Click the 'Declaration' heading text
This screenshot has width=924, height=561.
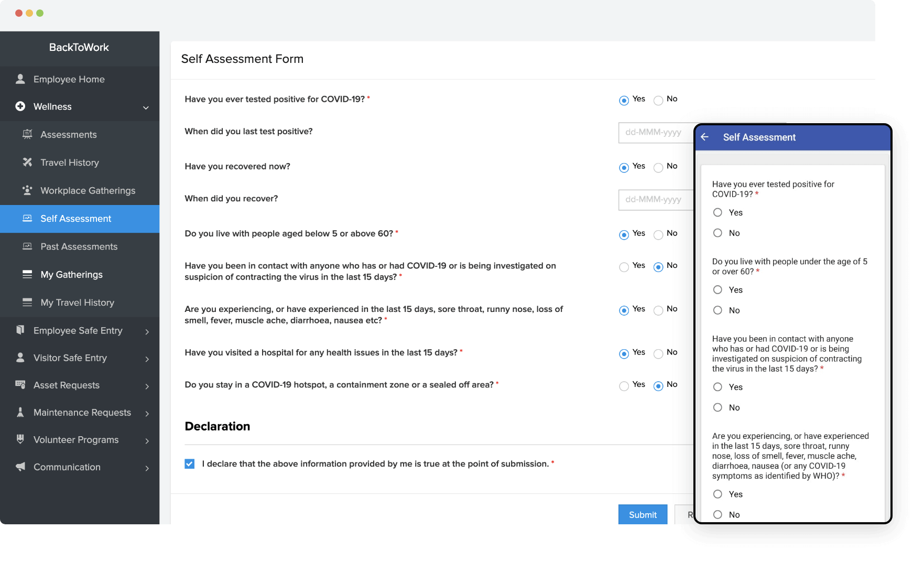[218, 426]
